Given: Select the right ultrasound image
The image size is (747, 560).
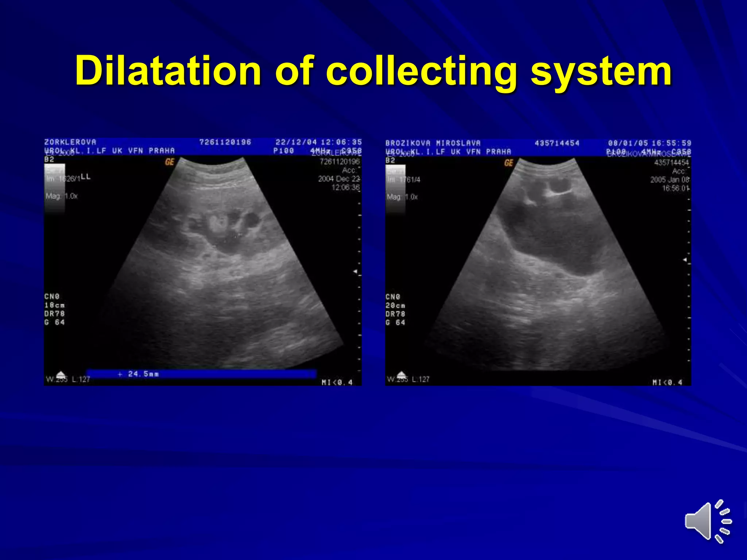Looking at the screenshot, I should pos(538,262).
